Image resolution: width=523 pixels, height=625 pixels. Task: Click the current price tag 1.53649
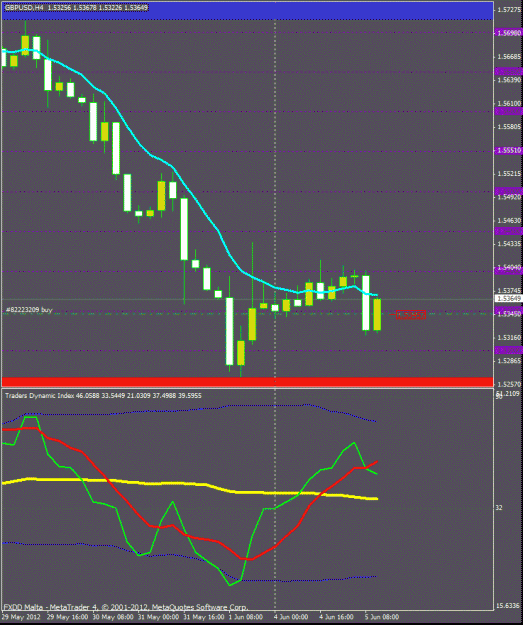click(x=509, y=299)
